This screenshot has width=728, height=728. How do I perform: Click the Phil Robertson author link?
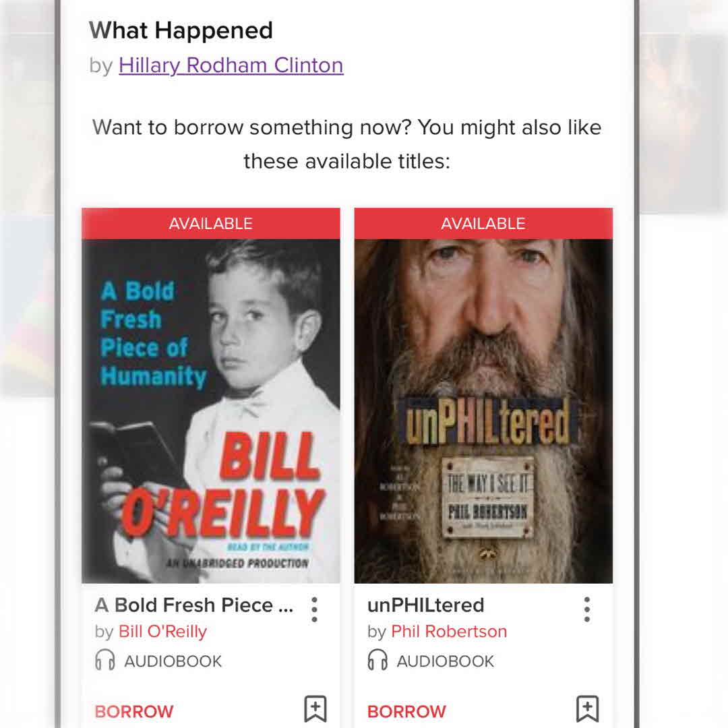point(449,632)
